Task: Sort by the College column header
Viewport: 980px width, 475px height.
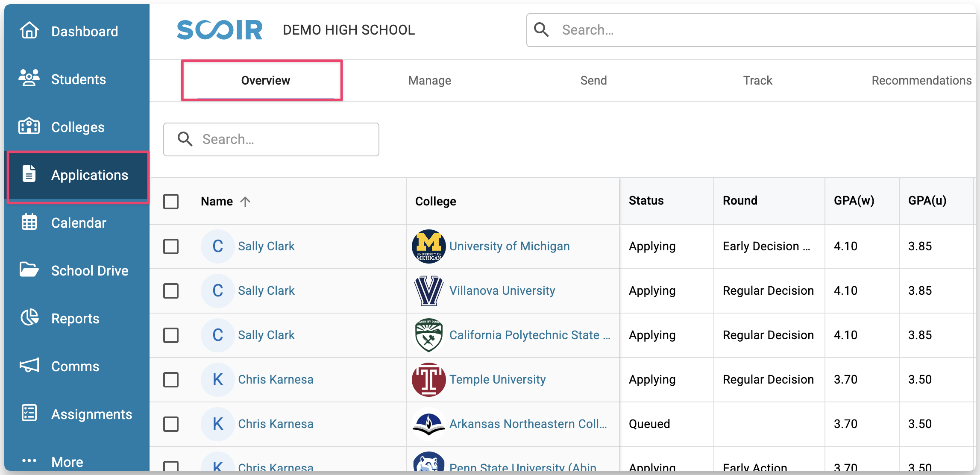Action: click(x=435, y=202)
